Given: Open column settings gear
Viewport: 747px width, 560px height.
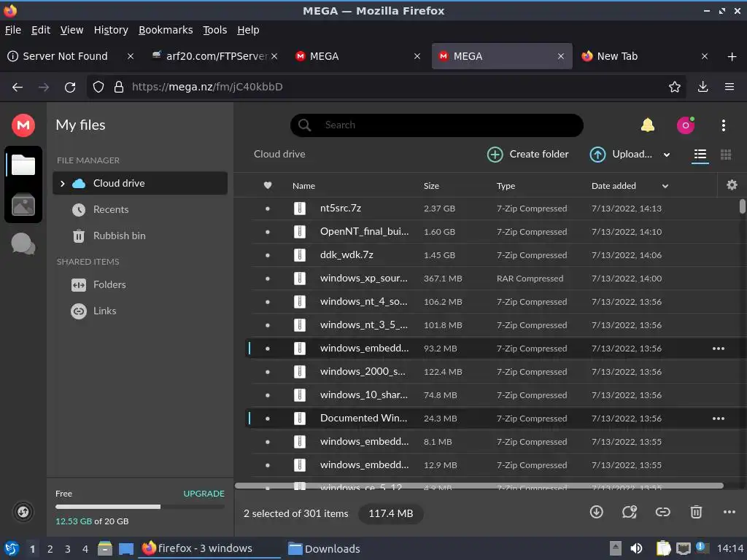Looking at the screenshot, I should 732,185.
